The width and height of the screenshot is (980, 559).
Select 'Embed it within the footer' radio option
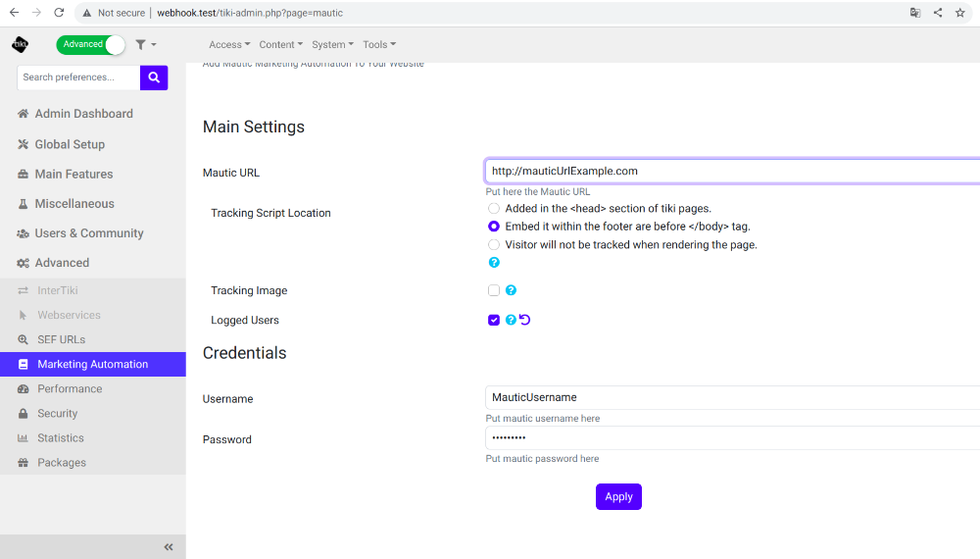(494, 227)
